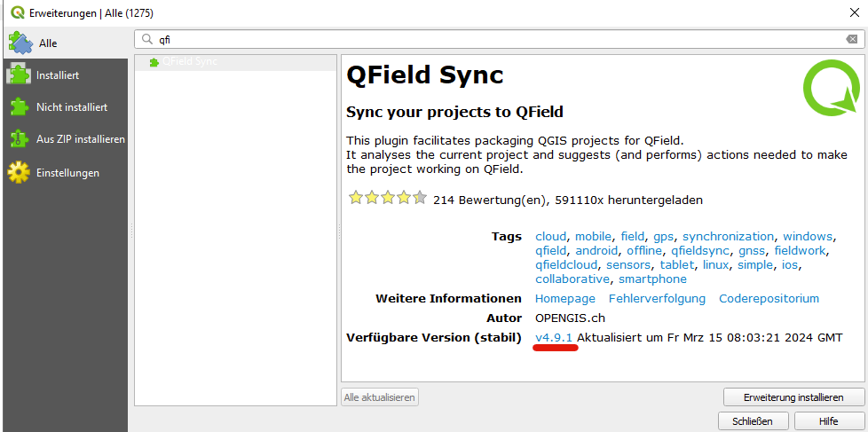Screen dimensions: 868x432
Task: Click the QField green logo
Action: 831,89
